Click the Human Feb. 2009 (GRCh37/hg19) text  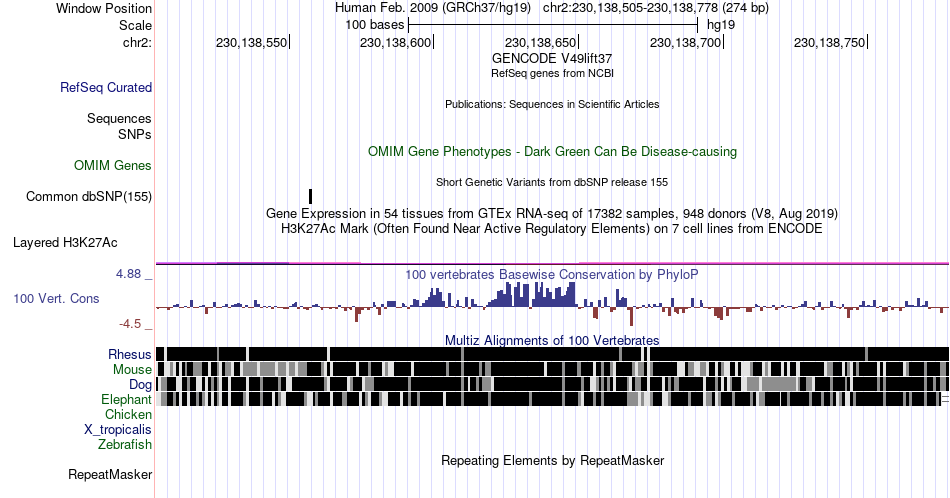[x=433, y=8]
